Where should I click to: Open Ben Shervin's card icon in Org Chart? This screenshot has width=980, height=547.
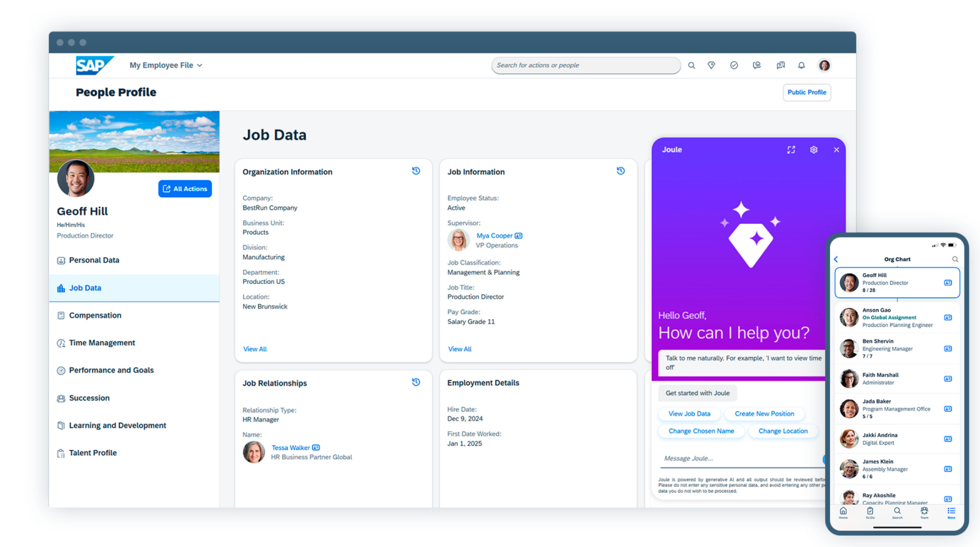(x=948, y=348)
